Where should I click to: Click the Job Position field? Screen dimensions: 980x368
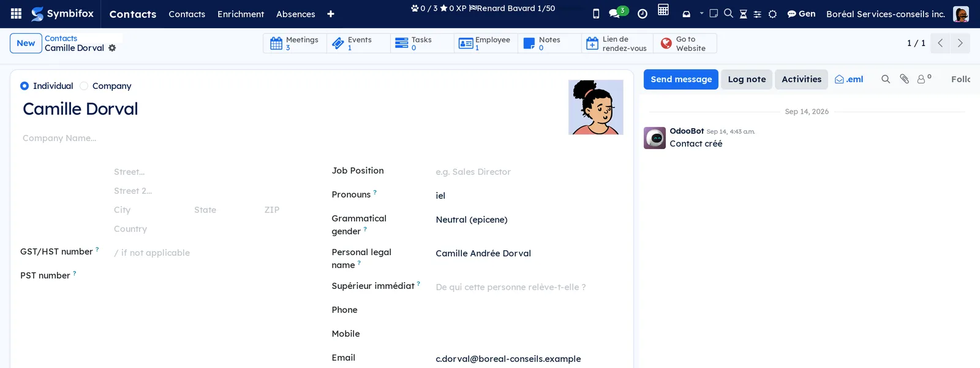pos(529,172)
